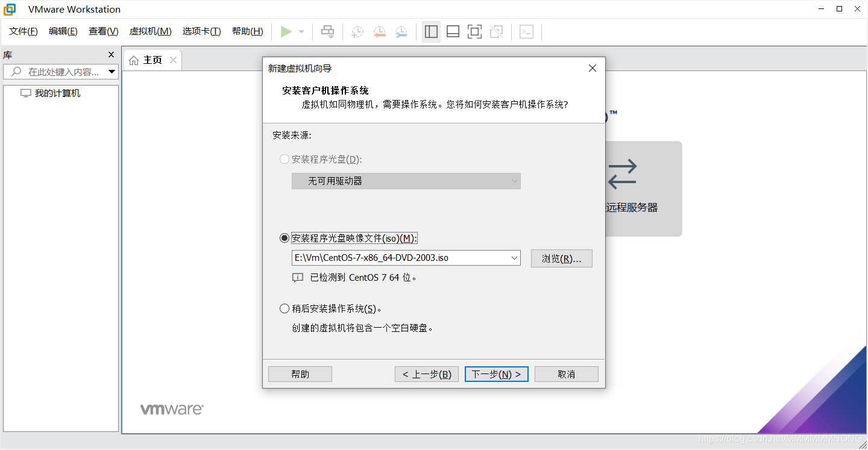Viewport: 868px width, 450px height.
Task: Select 稍后安装操作系统(S) radio option
Action: [x=285, y=309]
